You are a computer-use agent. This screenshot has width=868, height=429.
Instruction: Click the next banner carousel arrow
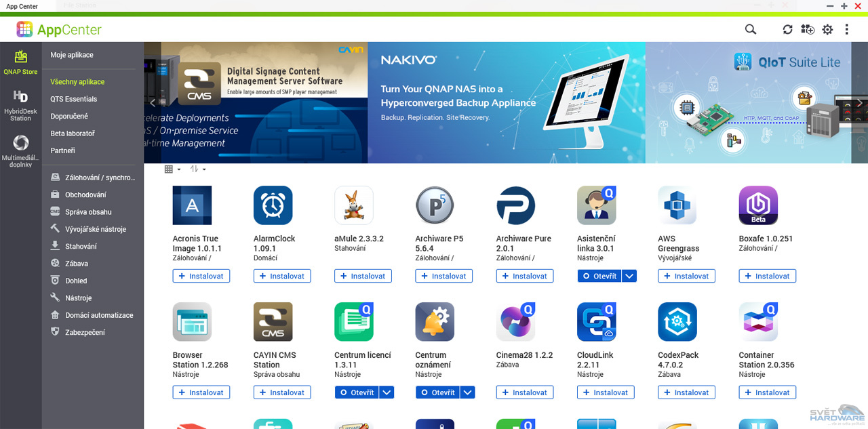tap(859, 103)
